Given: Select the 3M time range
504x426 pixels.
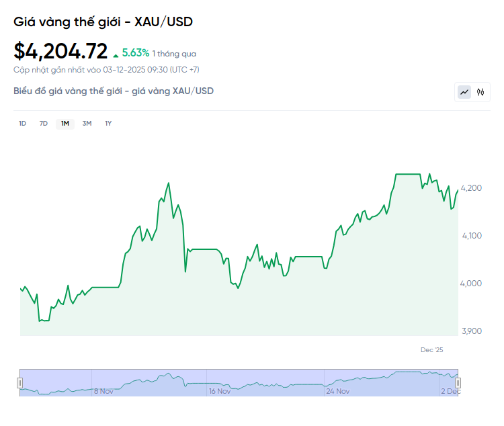Looking at the screenshot, I should tap(87, 124).
